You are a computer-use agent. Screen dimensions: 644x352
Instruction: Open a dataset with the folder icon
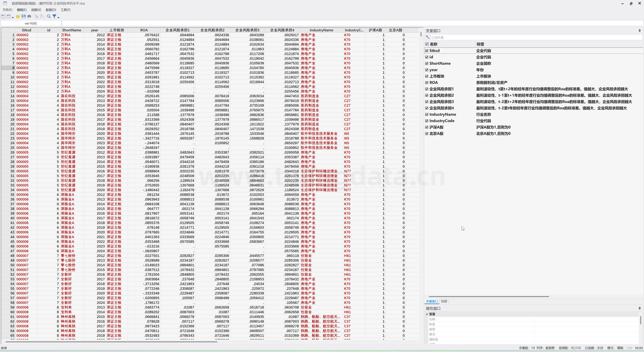tap(18, 16)
